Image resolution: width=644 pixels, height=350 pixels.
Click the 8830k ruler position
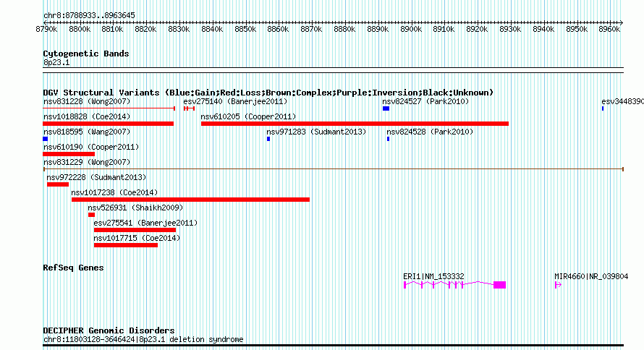pyautogui.click(x=179, y=29)
